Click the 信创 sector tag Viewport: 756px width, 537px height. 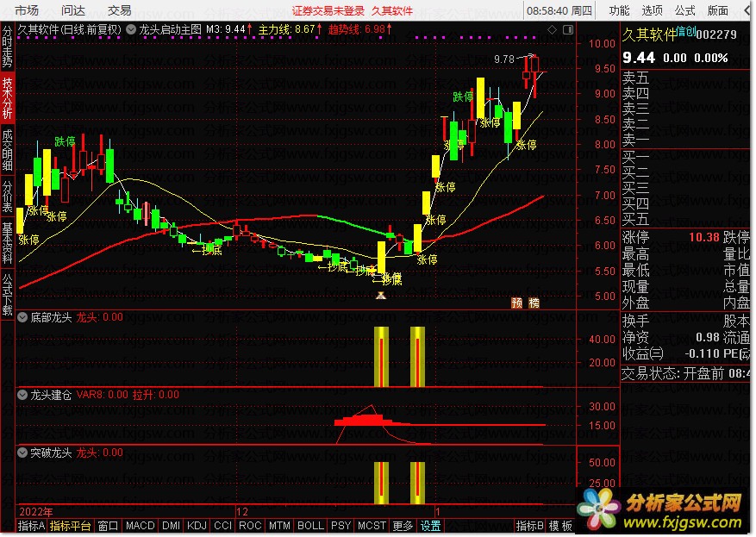click(686, 32)
